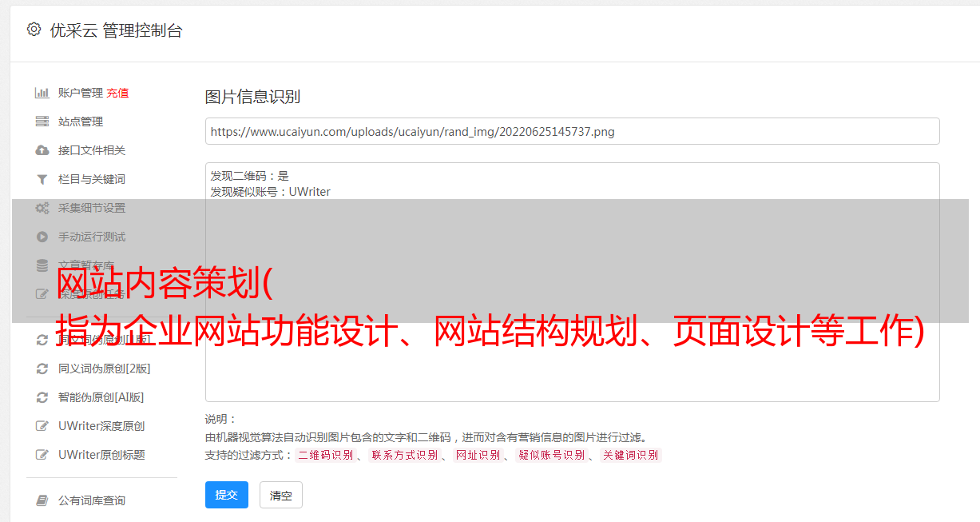Click the refresh icon for 同义词伪原创[2版]

pos(42,369)
